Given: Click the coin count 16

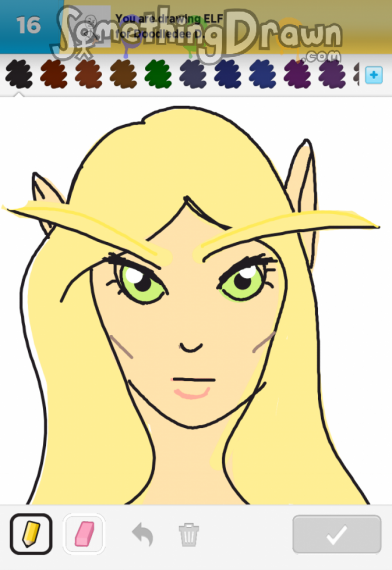Looking at the screenshot, I should click(x=28, y=25).
